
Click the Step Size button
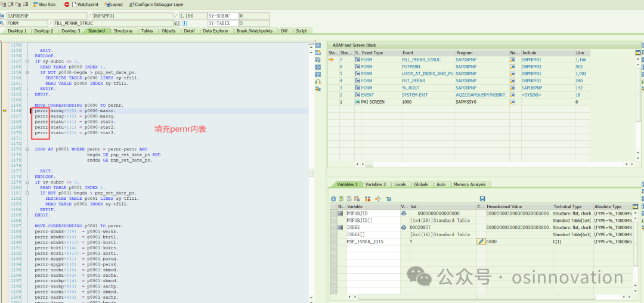point(44,5)
